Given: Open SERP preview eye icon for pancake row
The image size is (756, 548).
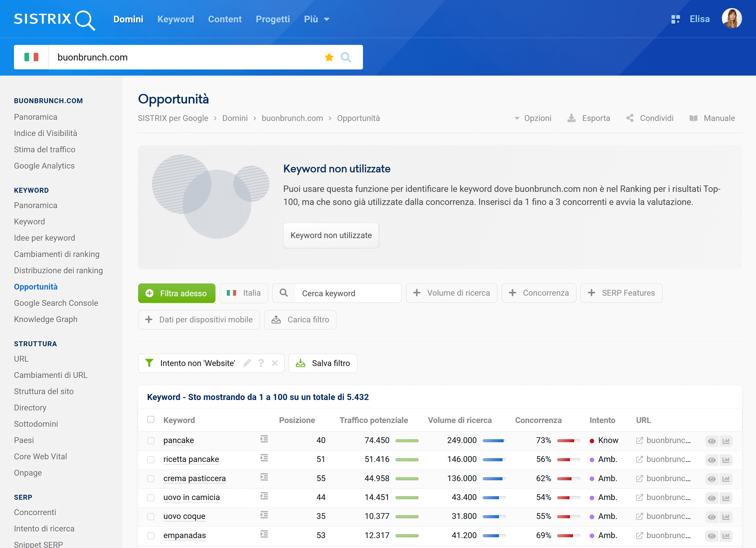Looking at the screenshot, I should (712, 441).
